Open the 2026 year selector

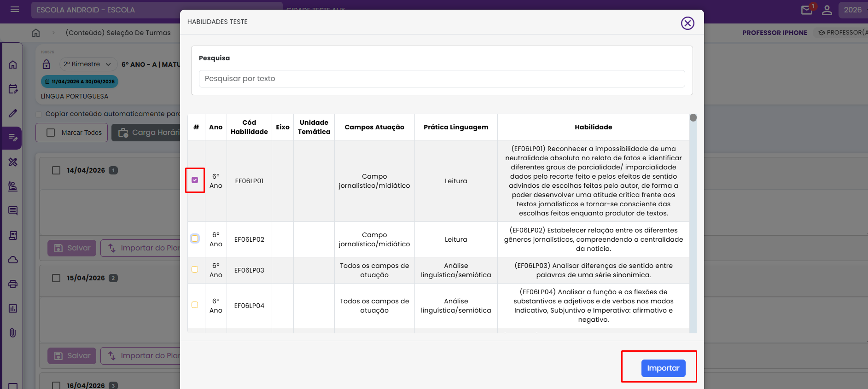[852, 10]
